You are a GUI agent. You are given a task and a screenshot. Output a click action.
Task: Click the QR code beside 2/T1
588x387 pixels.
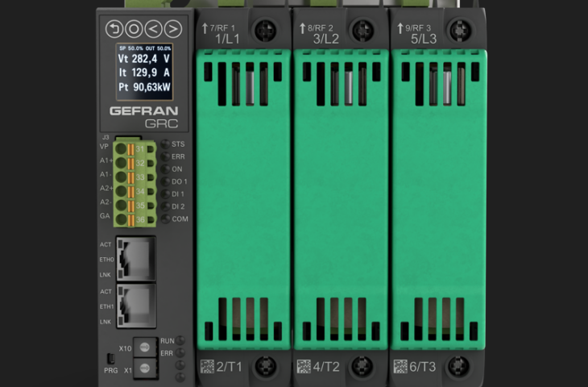[x=207, y=366]
